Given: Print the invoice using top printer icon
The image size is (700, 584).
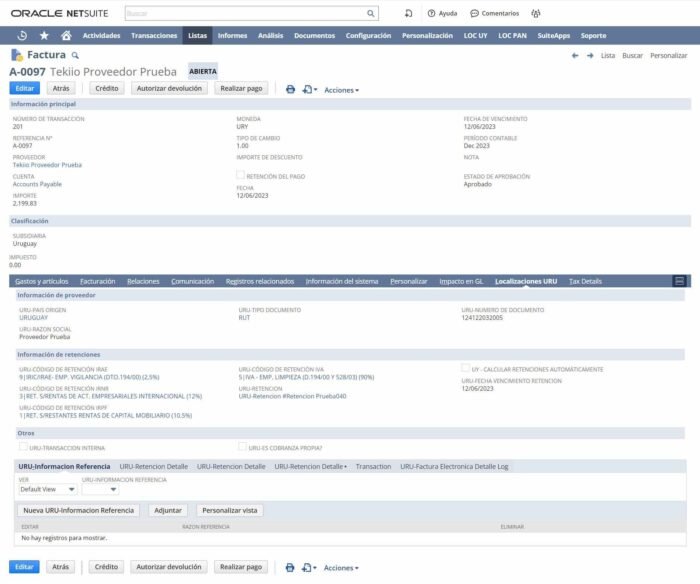Looking at the screenshot, I should tap(290, 89).
